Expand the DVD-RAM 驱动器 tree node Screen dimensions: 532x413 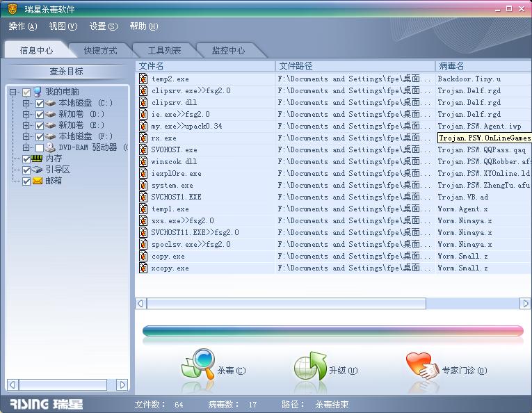click(26, 147)
